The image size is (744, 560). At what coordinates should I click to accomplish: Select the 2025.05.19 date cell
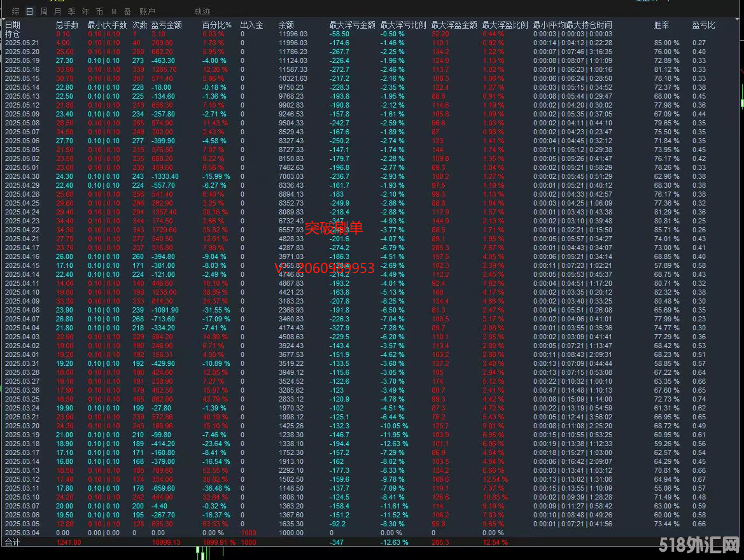[22, 60]
